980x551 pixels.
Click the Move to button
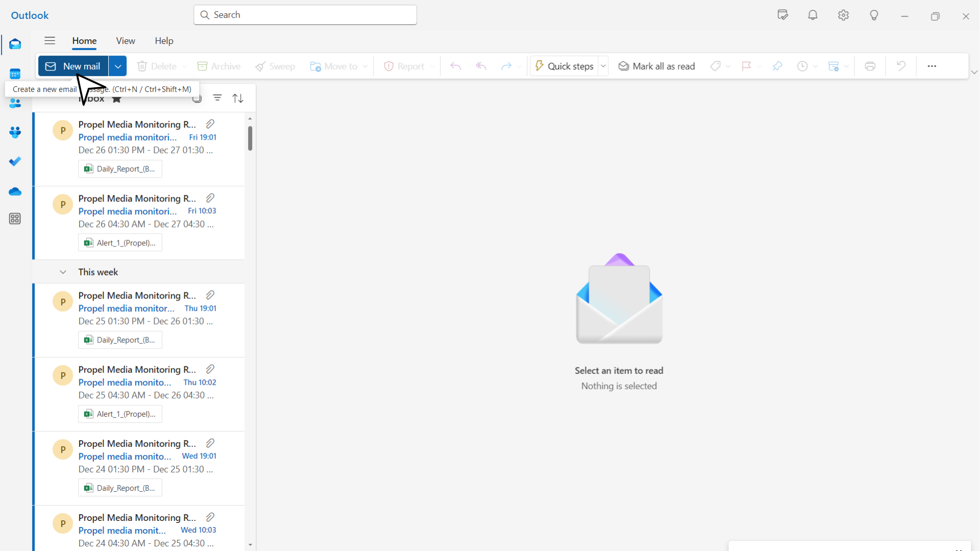coord(334,66)
